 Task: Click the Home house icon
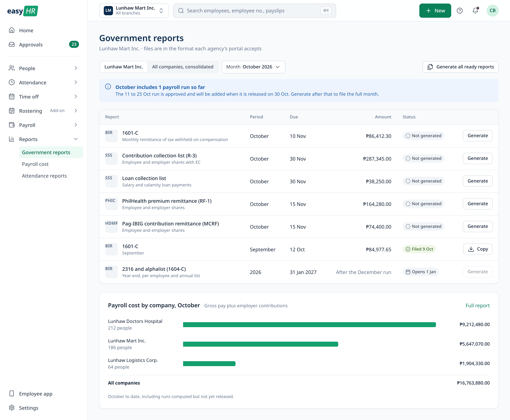(x=12, y=30)
